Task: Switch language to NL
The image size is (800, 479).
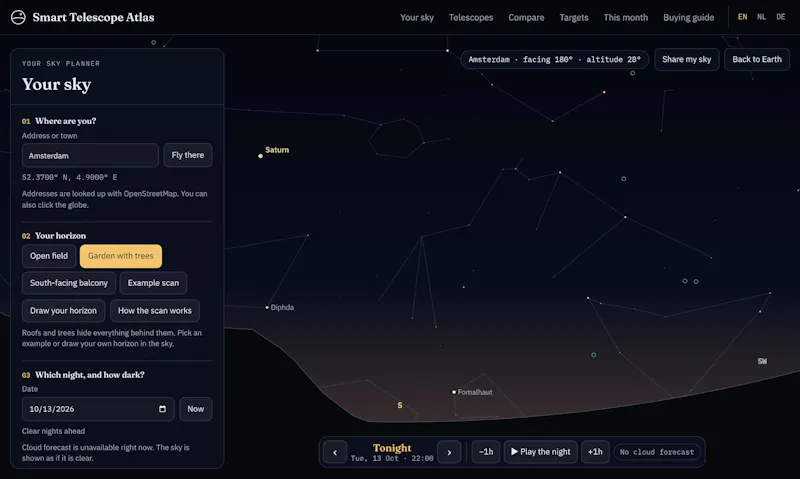Action: pos(761,17)
